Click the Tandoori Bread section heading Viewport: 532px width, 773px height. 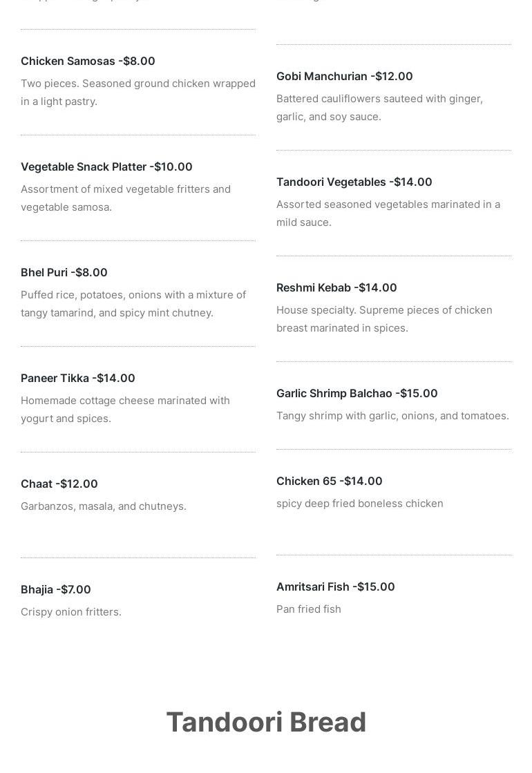(x=266, y=722)
